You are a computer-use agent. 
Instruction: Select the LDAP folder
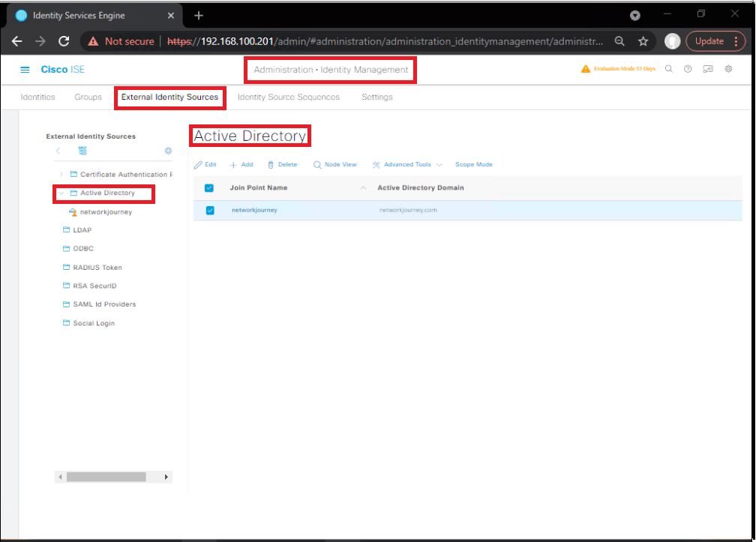(82, 230)
